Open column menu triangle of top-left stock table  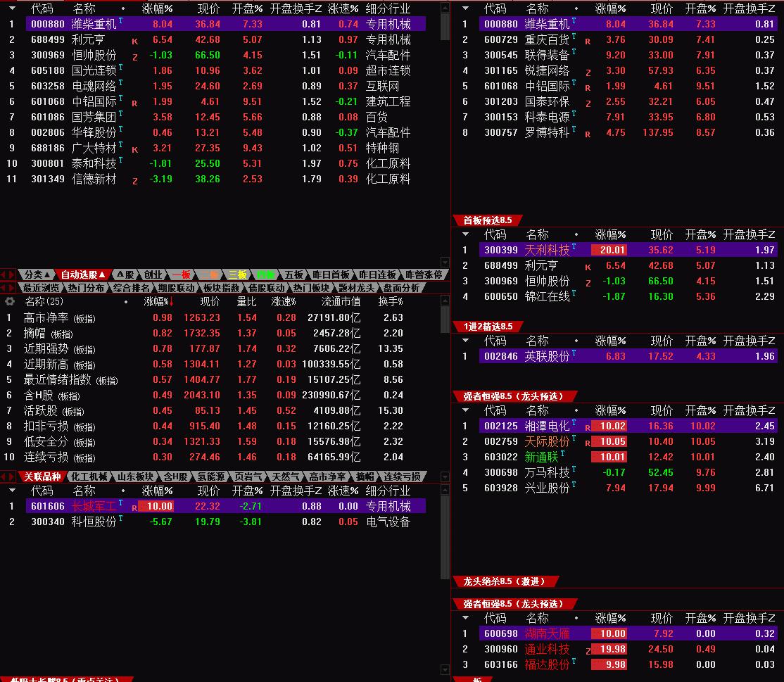[12, 8]
